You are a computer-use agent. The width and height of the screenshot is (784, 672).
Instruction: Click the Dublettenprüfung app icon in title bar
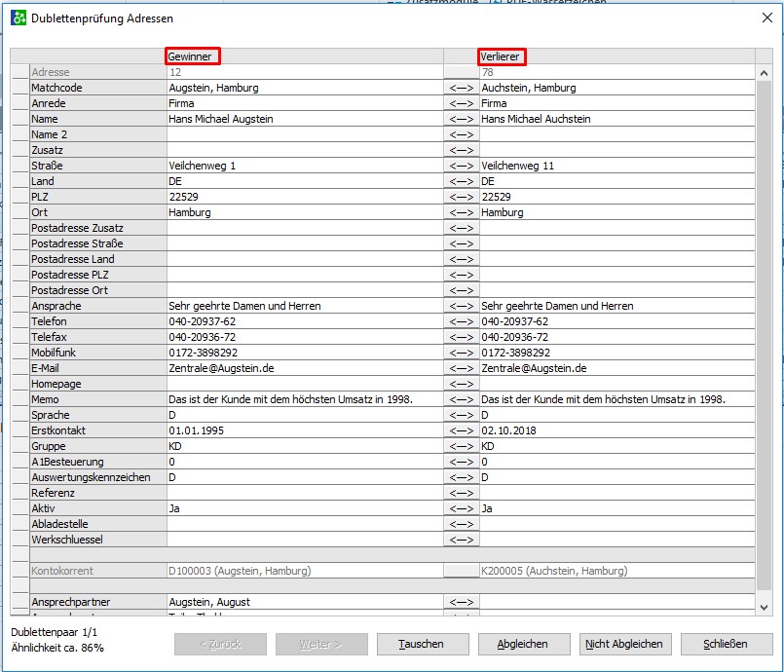pos(19,18)
